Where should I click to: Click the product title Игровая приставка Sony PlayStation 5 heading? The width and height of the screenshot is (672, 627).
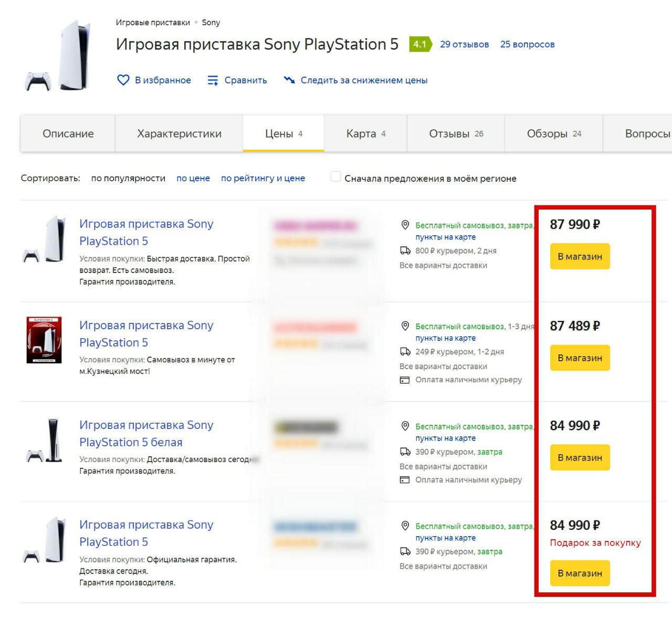tap(257, 44)
